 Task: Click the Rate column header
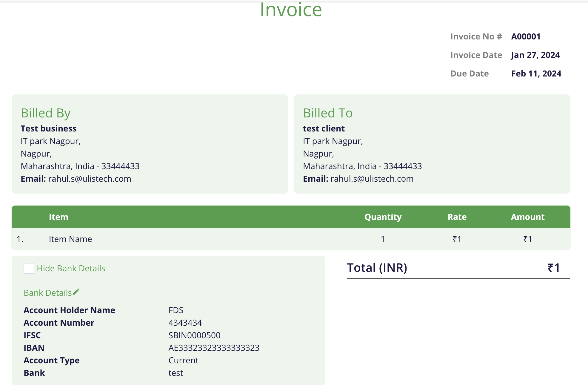point(457,217)
